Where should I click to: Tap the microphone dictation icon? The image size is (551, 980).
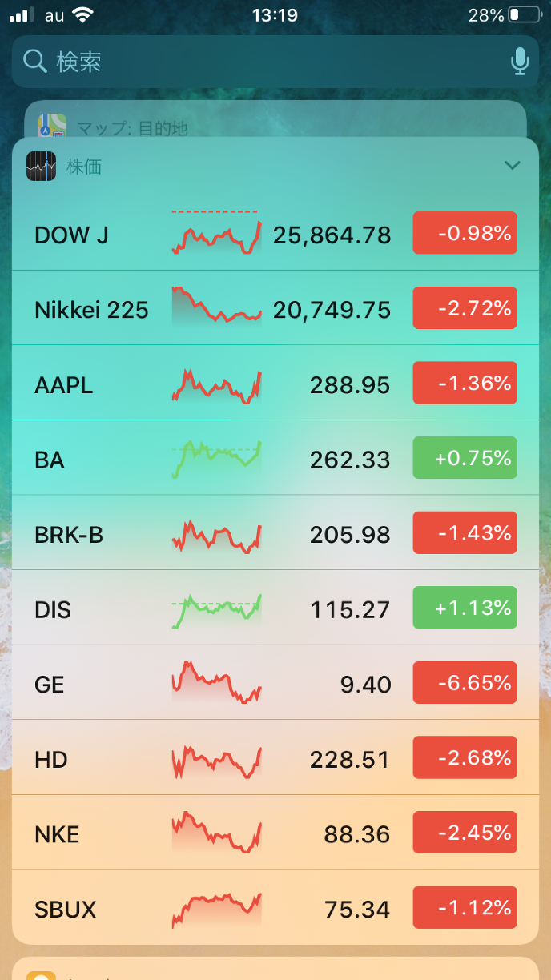click(x=520, y=62)
